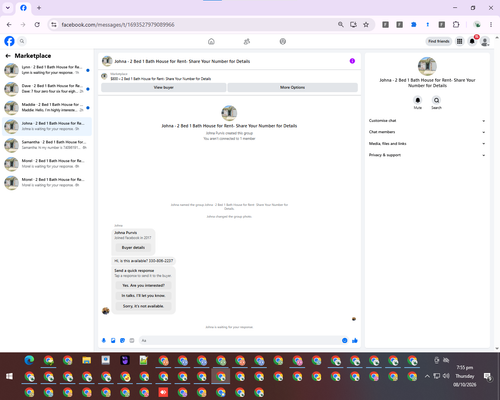Mute this conversation with the bell icon
This screenshot has height=400, width=500.
418,100
